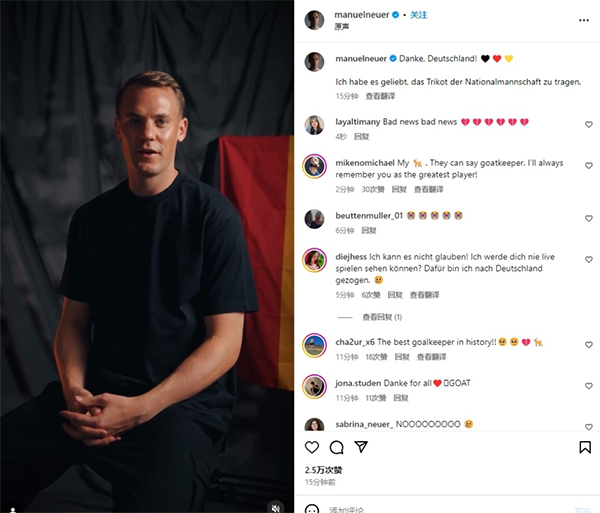
Task: Like layaltimany's Bad news comment
Action: pos(589,124)
